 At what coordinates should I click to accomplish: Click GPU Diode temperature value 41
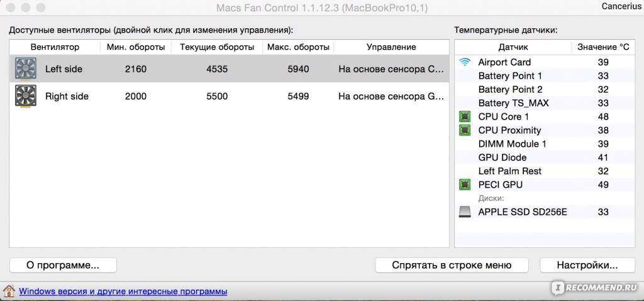(603, 157)
